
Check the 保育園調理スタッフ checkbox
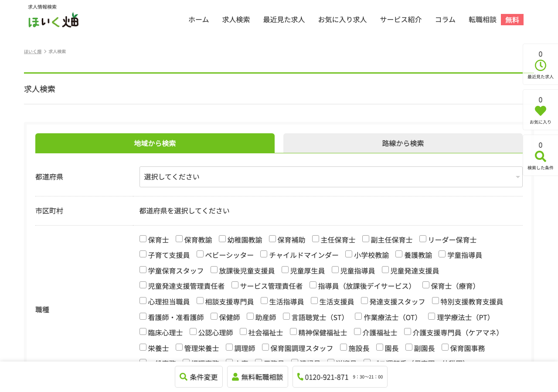pyautogui.click(x=265, y=347)
